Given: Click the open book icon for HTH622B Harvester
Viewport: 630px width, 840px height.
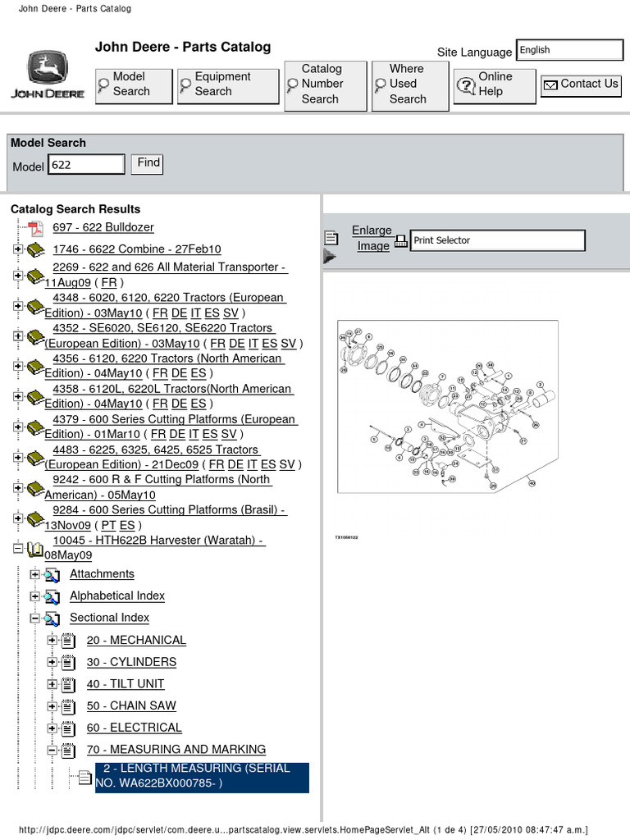Looking at the screenshot, I should point(35,549).
